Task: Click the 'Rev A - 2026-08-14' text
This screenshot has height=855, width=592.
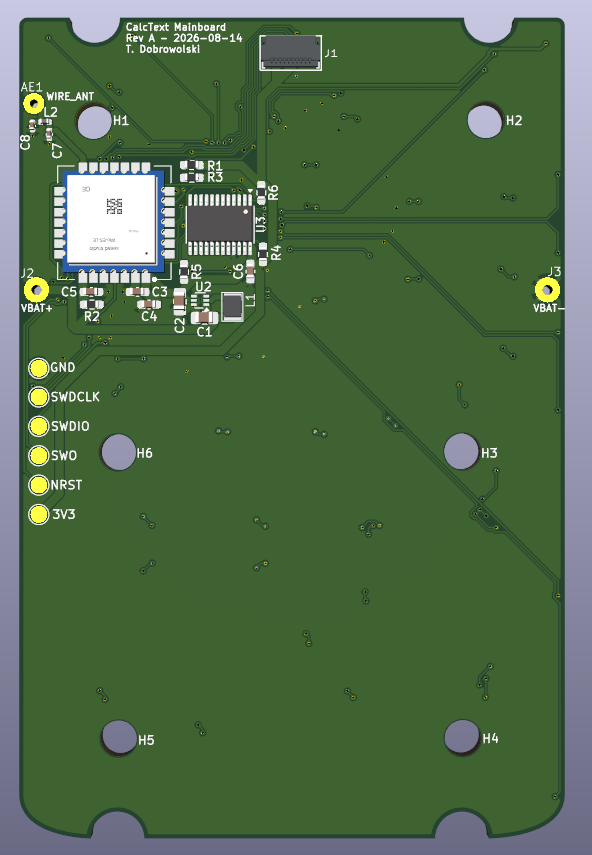Action: pos(184,38)
